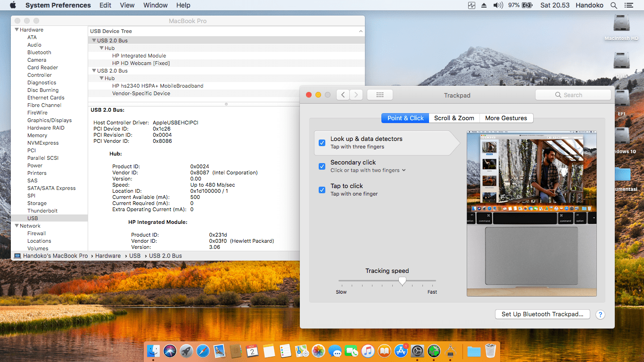This screenshot has width=644, height=362.
Task: Collapse the Hardware section triangle
Action: [x=16, y=30]
